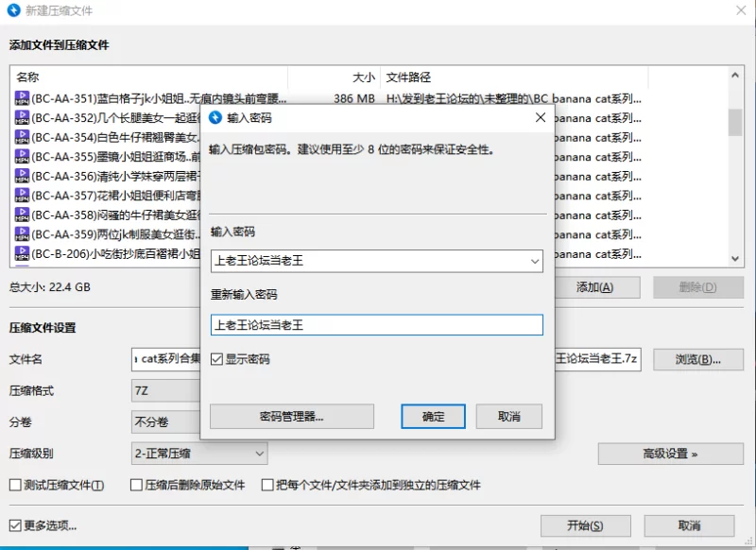Open 密码管理器
756x550 pixels.
tap(292, 417)
